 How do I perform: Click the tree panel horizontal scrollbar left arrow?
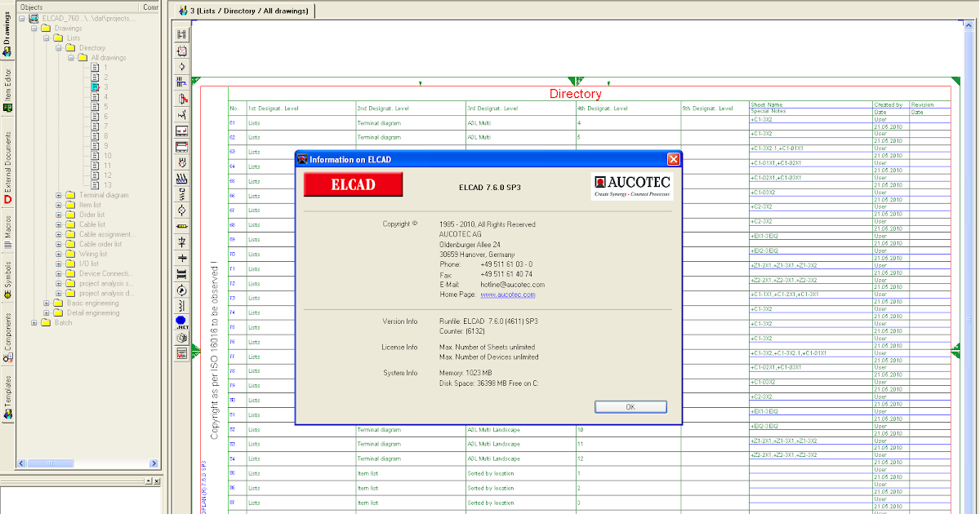point(23,464)
